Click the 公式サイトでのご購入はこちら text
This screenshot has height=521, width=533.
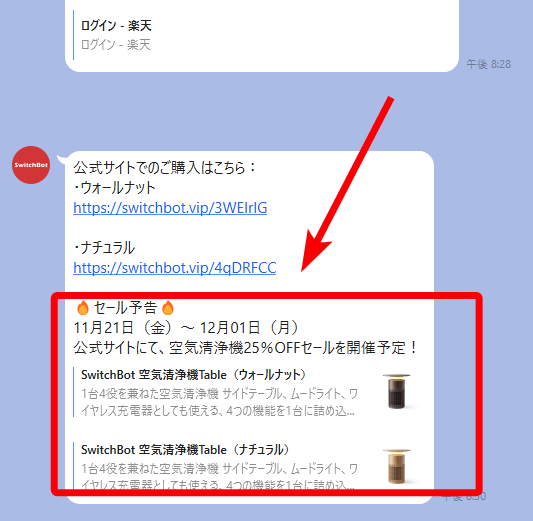(x=165, y=168)
